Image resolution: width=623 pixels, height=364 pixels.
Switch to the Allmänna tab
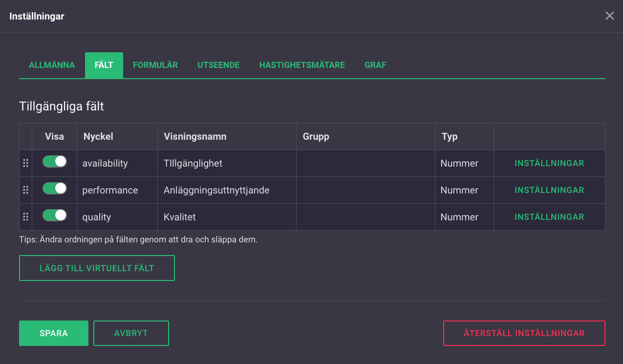coord(52,65)
